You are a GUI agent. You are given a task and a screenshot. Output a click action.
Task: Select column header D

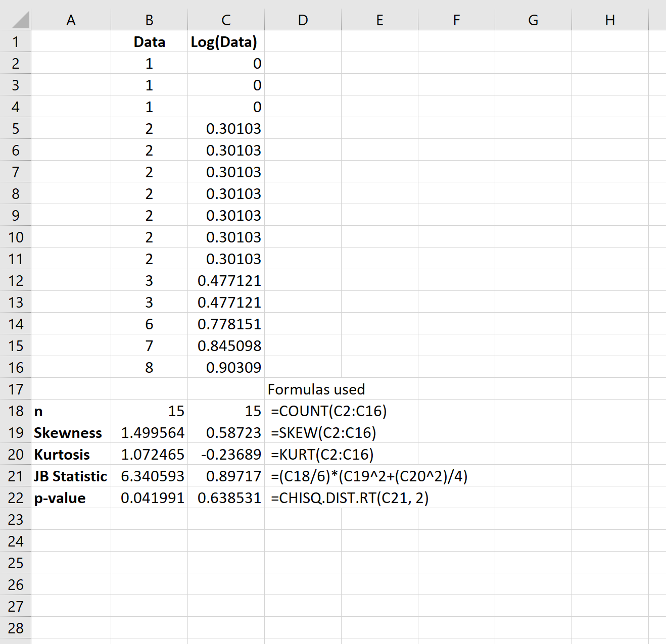pos(303,20)
